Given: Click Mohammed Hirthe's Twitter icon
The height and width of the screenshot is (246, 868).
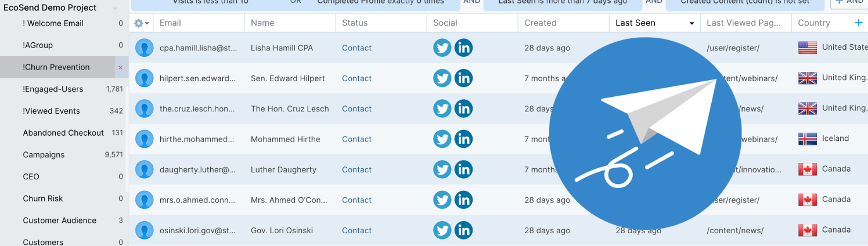Looking at the screenshot, I should pyautogui.click(x=442, y=139).
